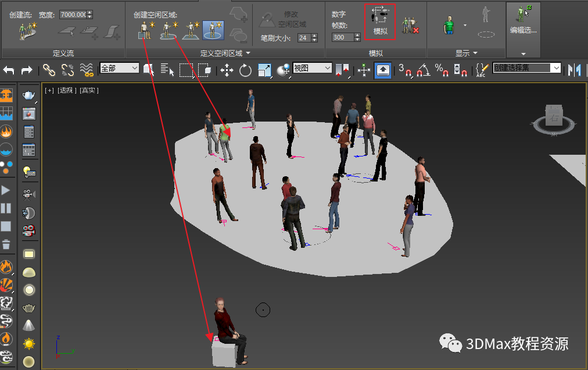The width and height of the screenshot is (588, 370).
Task: Click the Redo arrow in main toolbar
Action: [x=27, y=70]
